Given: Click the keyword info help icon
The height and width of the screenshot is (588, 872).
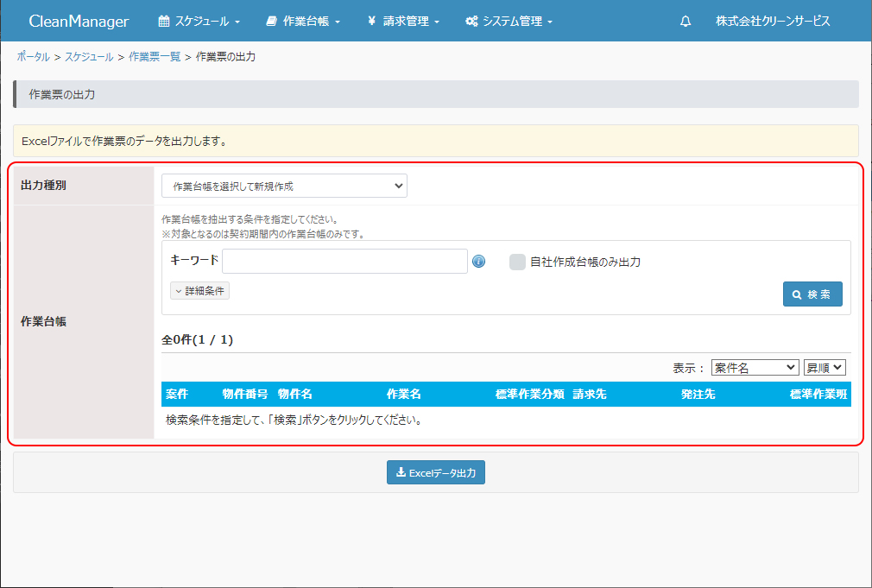Looking at the screenshot, I should point(478,262).
